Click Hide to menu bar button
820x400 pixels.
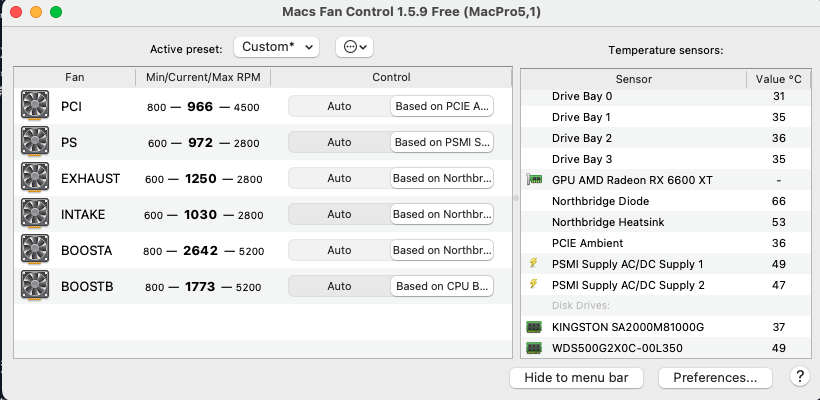577,377
